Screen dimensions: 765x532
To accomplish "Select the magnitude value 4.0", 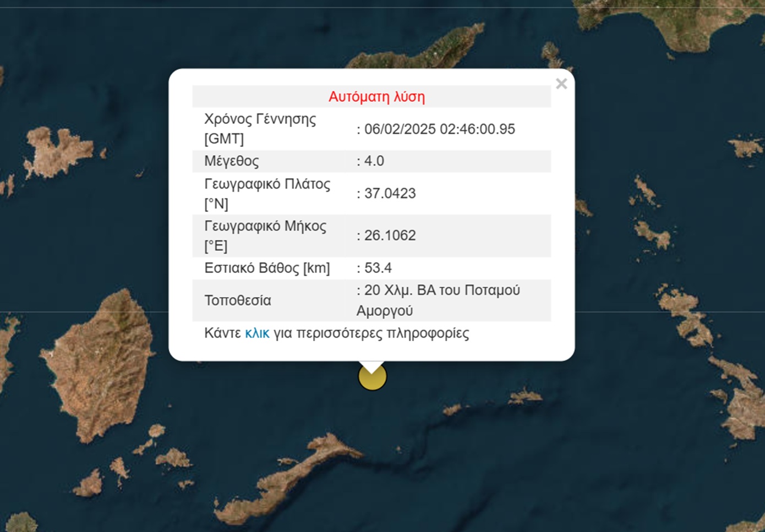I will (x=374, y=161).
